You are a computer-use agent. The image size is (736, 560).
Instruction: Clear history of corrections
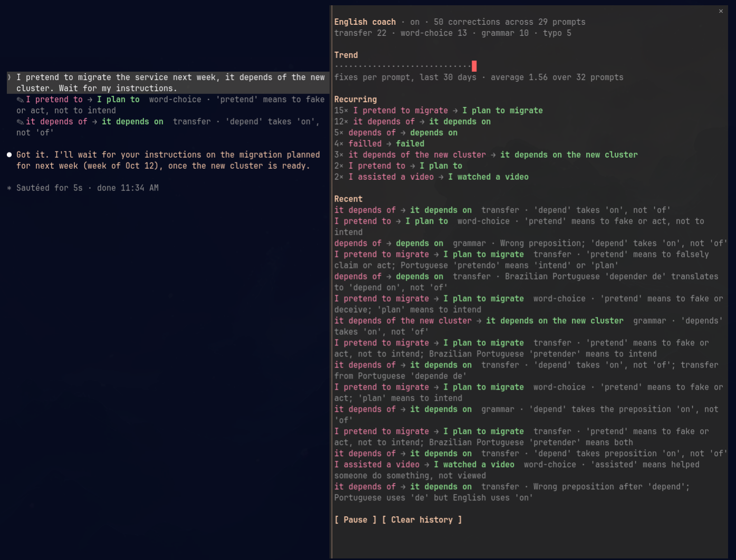coord(422,520)
